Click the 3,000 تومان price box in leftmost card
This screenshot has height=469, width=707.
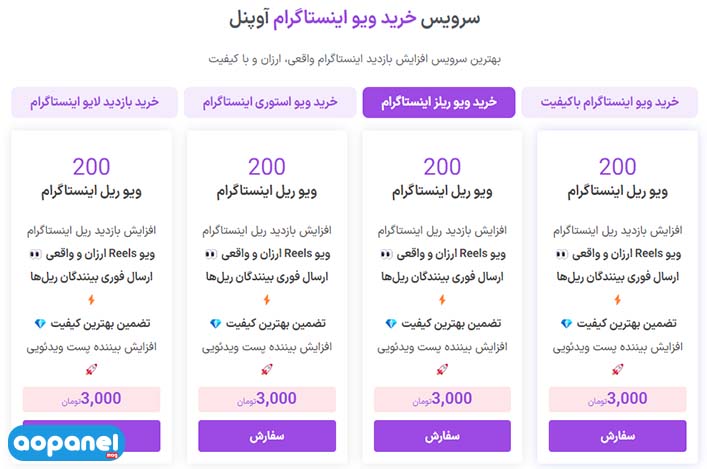click(92, 399)
